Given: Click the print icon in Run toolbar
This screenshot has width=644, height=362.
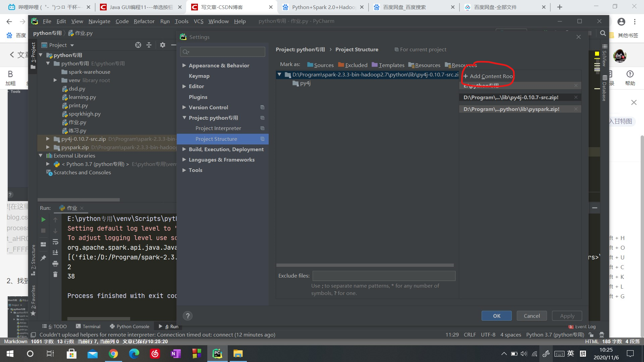Looking at the screenshot, I should pos(55,264).
